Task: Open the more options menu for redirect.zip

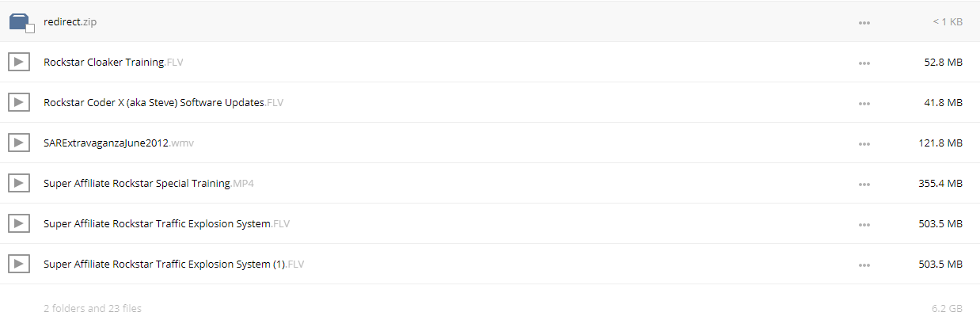Action: (864, 22)
